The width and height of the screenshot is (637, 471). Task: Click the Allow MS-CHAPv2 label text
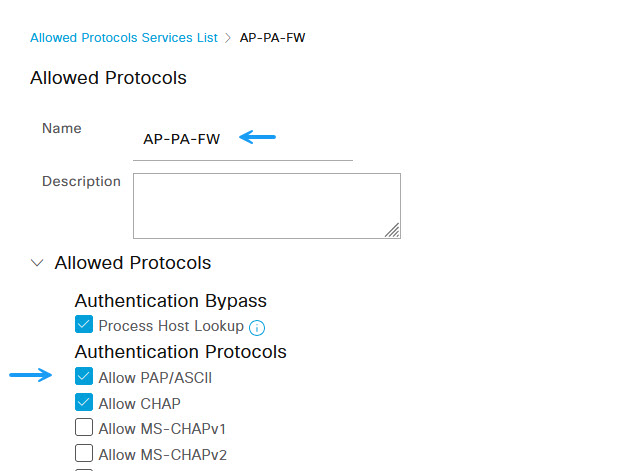(x=162, y=455)
